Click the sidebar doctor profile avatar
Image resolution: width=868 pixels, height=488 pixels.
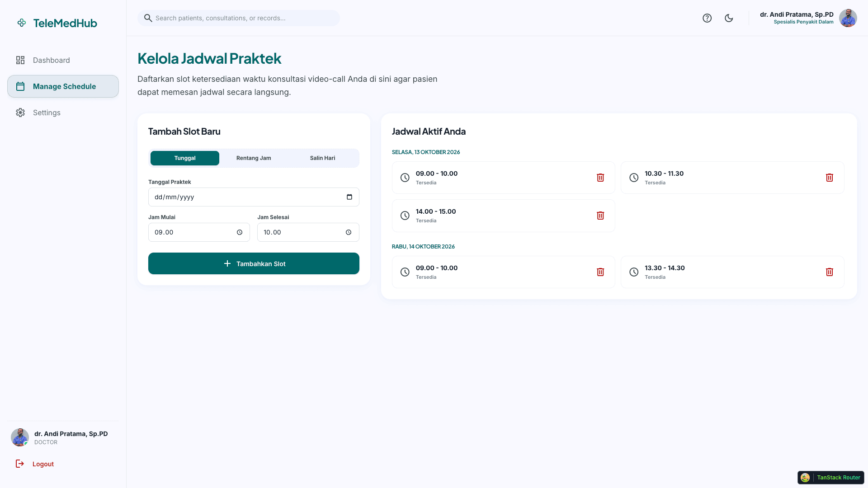coord(20,437)
